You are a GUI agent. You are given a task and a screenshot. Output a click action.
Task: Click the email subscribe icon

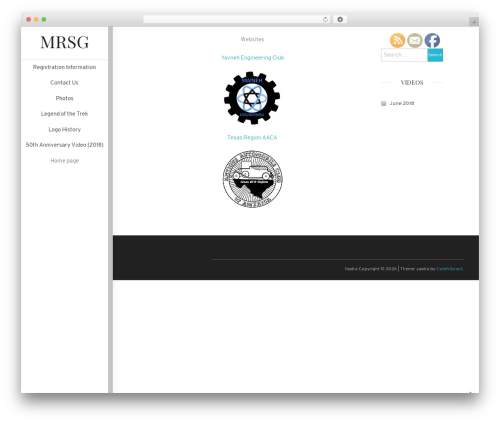click(415, 40)
